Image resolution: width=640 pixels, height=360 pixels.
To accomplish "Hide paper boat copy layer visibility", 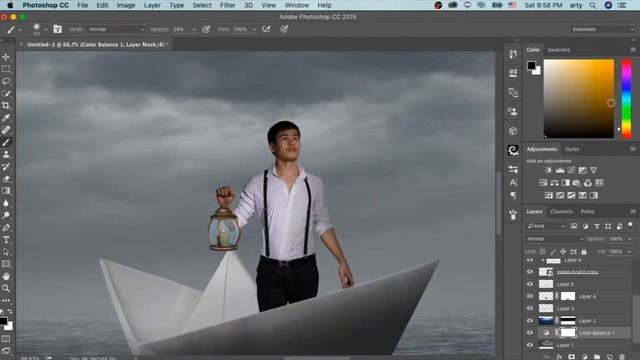I will pyautogui.click(x=530, y=272).
